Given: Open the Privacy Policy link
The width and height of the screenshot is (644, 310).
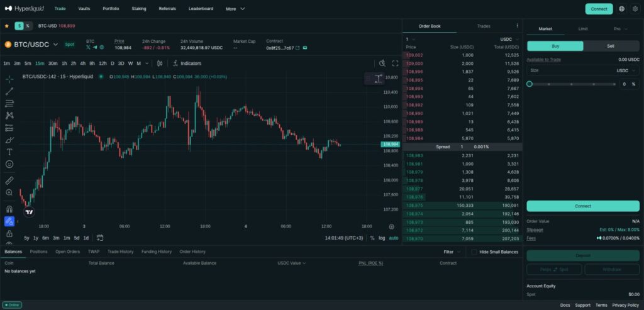Looking at the screenshot, I should pyautogui.click(x=626, y=305).
